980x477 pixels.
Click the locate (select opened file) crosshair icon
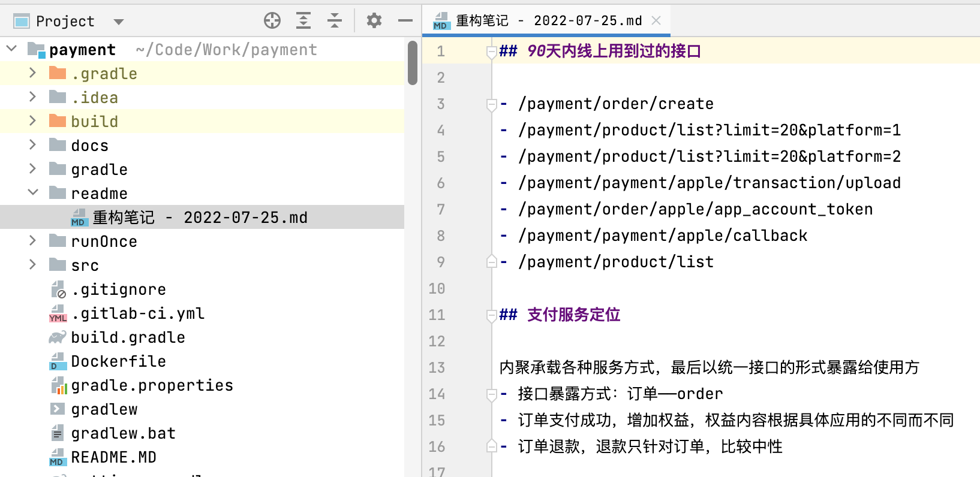(272, 21)
